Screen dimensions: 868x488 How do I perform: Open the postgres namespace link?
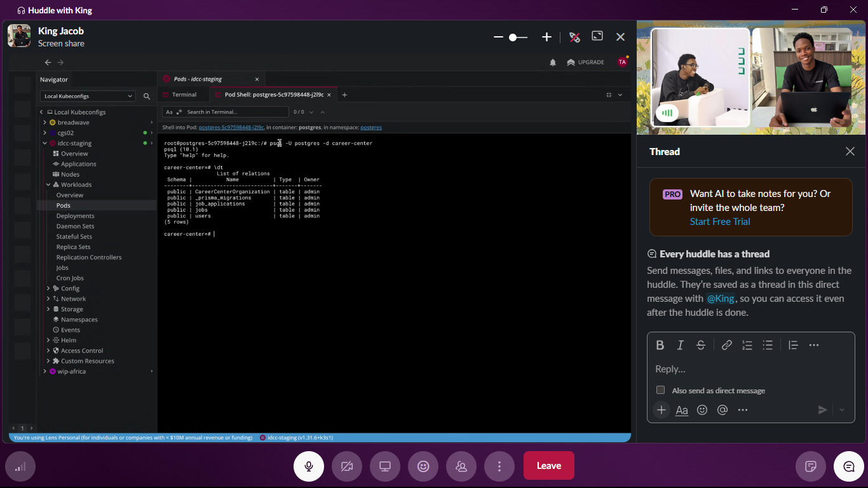click(371, 128)
